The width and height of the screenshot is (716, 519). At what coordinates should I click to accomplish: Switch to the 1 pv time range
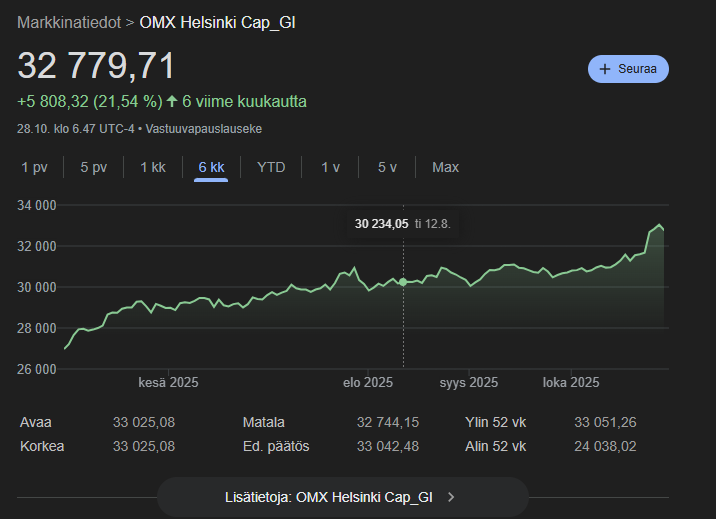tap(34, 167)
